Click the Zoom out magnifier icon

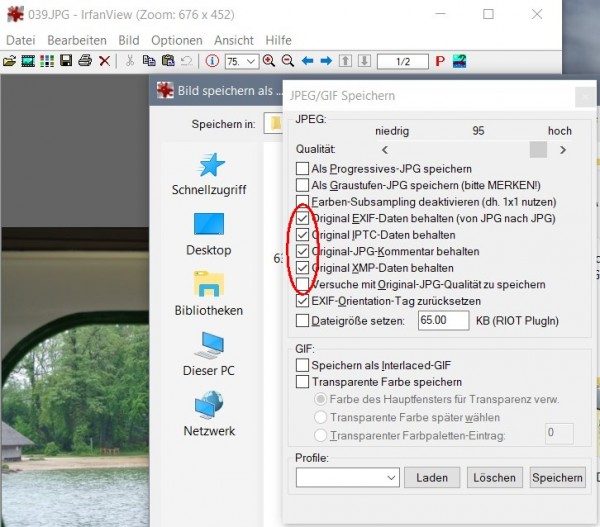(x=288, y=61)
